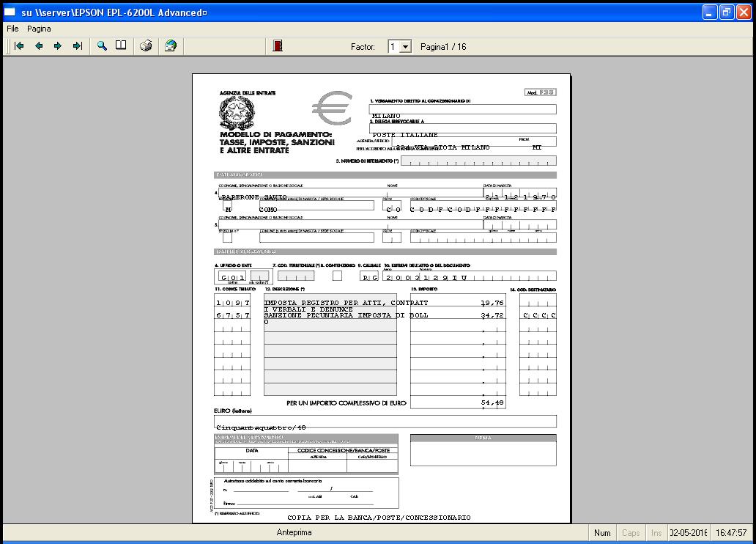Open the File menu
This screenshot has height=544, width=756.
point(12,29)
